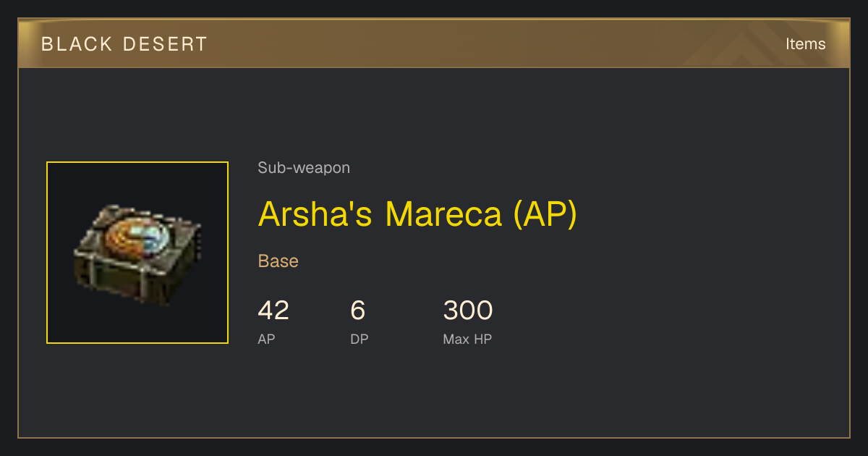Click the (AP) suffix in the item title
Screen dimensions: 868x456
[x=545, y=214]
